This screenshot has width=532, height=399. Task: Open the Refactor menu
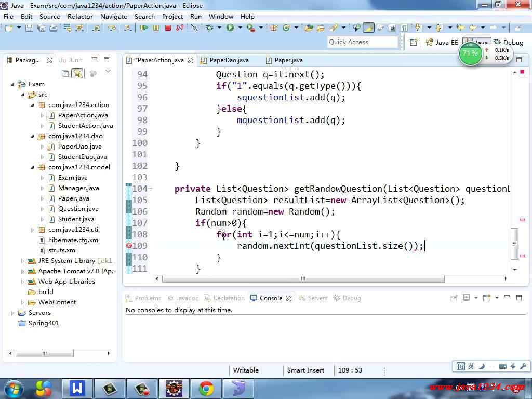pyautogui.click(x=80, y=16)
